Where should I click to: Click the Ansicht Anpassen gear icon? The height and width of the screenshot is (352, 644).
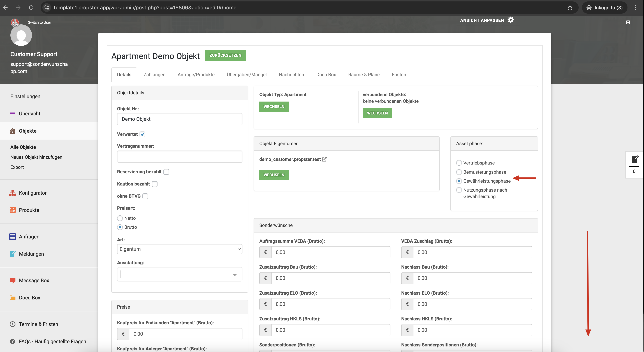[x=511, y=20]
